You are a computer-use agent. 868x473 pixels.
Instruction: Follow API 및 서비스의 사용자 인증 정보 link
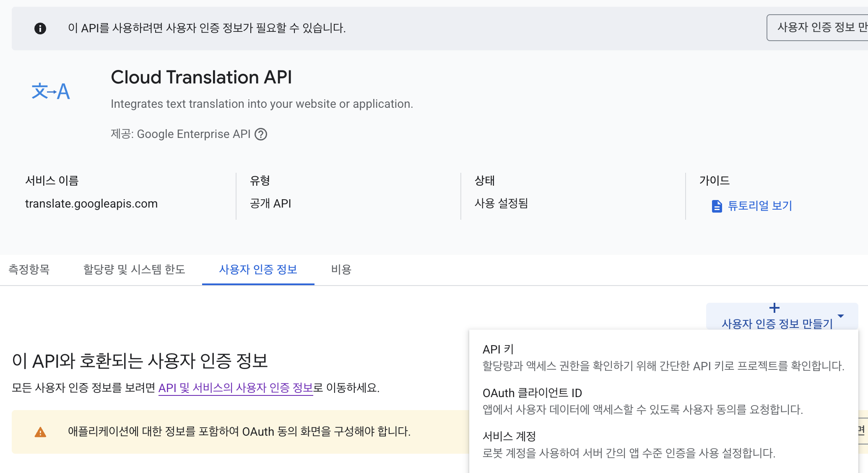pos(235,388)
